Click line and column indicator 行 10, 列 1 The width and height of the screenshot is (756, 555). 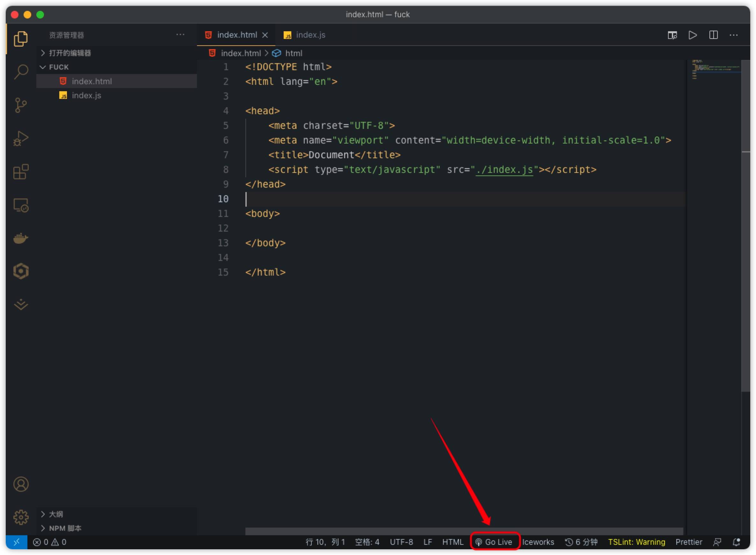pos(325,542)
